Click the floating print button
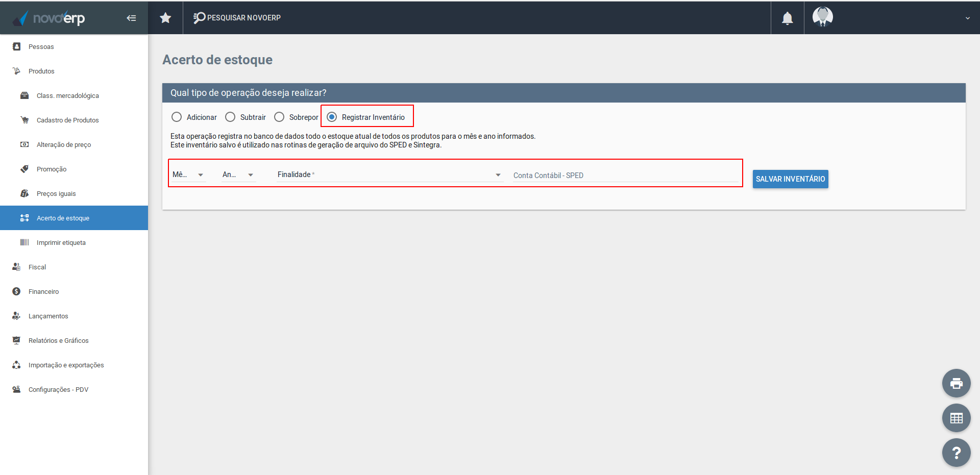The height and width of the screenshot is (475, 980). 956,383
